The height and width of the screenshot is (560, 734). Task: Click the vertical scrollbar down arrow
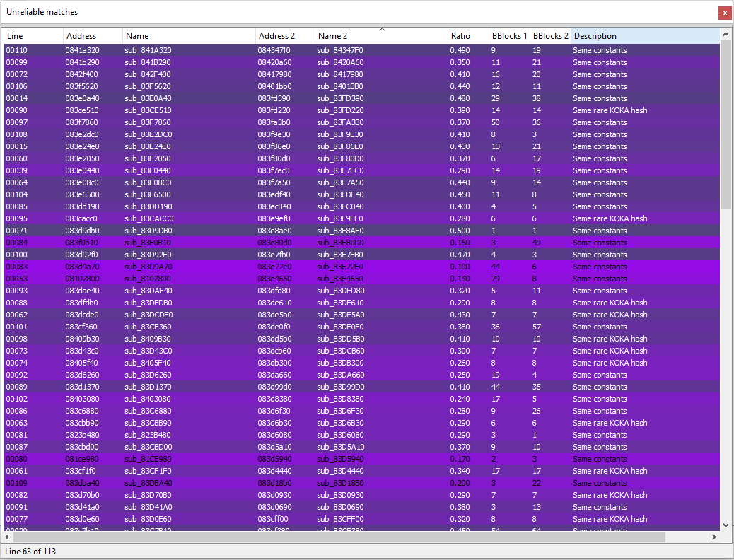tap(726, 524)
